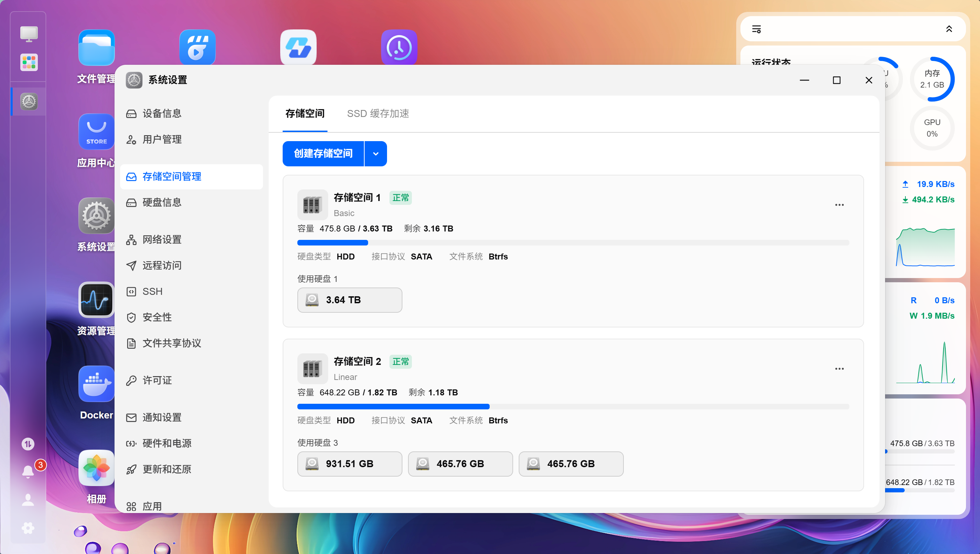Click the 3.64 TB disk chip
The width and height of the screenshot is (980, 554).
(x=350, y=300)
